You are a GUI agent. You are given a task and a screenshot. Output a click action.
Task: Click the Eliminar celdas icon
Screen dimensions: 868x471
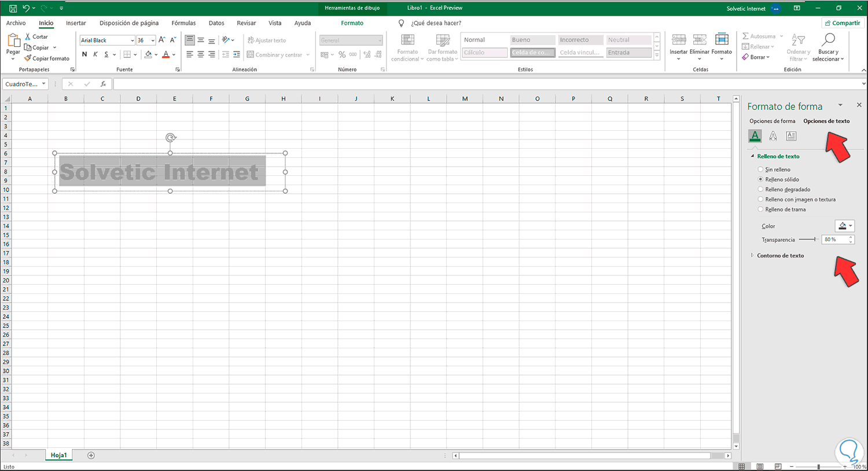700,40
